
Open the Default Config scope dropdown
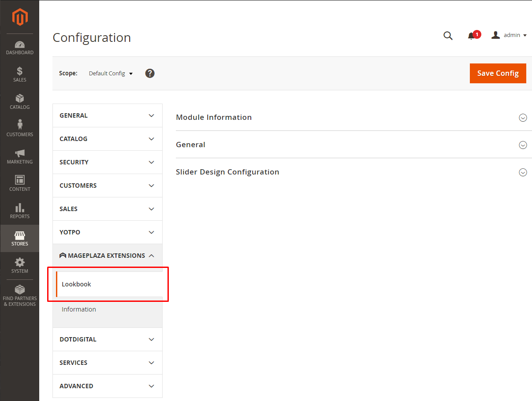point(111,74)
